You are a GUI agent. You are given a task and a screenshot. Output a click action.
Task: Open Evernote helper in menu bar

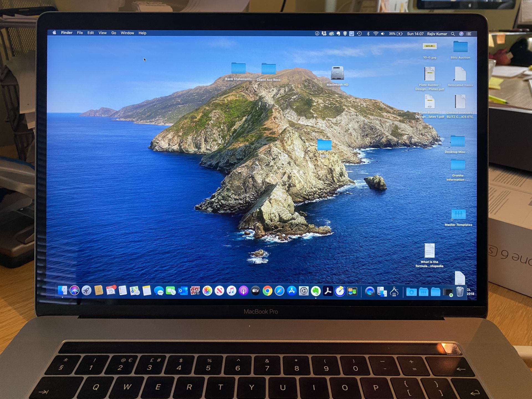point(338,34)
